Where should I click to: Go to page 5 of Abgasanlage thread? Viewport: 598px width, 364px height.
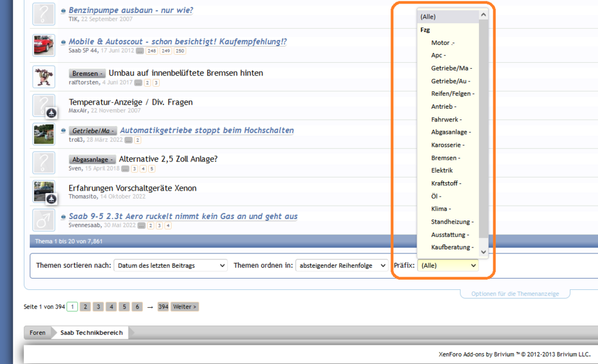point(152,169)
